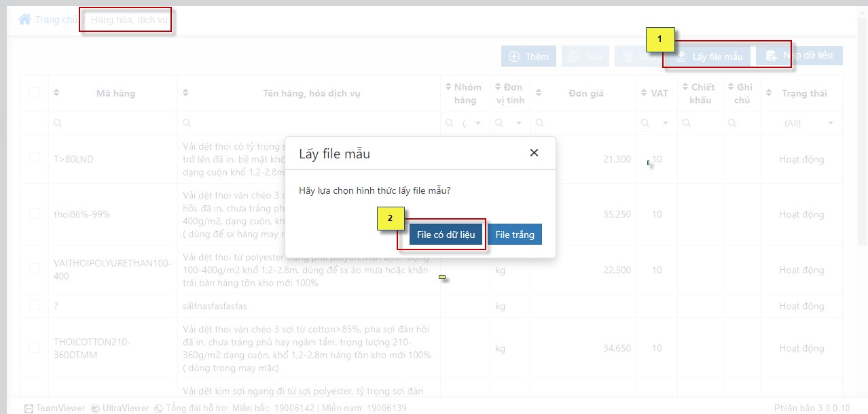Check the row checkbox for thoi86%-99%
868x414 pixels.
coord(35,213)
